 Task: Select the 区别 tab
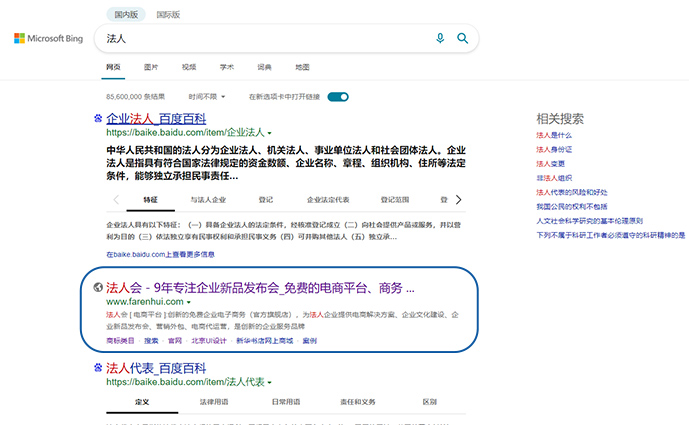click(x=429, y=402)
